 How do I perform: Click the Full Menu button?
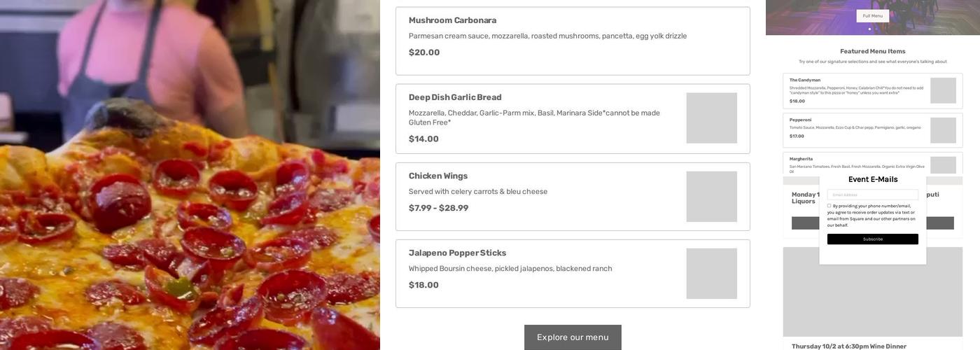tap(872, 16)
